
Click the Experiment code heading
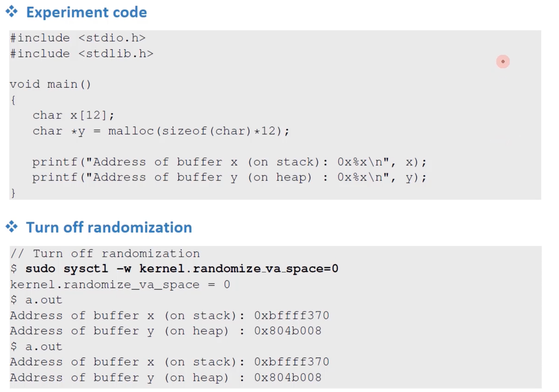tap(86, 12)
